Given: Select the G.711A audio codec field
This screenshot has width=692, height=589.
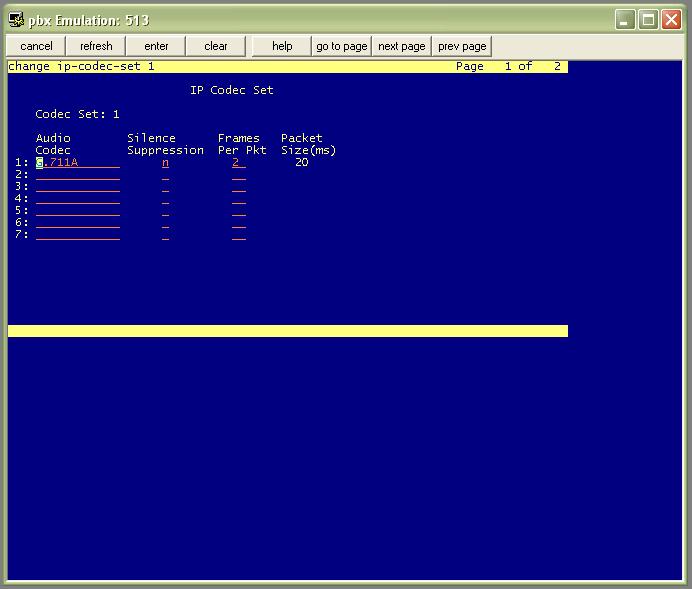Looking at the screenshot, I should coord(78,163).
